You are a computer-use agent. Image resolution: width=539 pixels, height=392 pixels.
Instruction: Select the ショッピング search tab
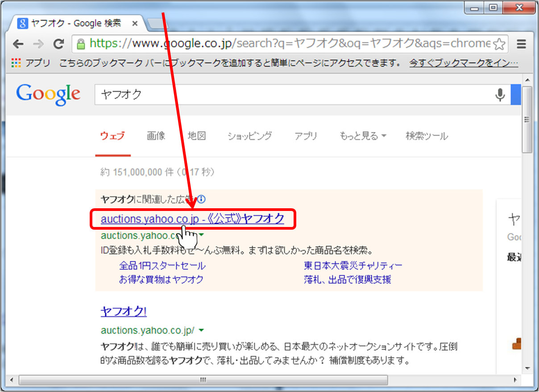click(249, 136)
